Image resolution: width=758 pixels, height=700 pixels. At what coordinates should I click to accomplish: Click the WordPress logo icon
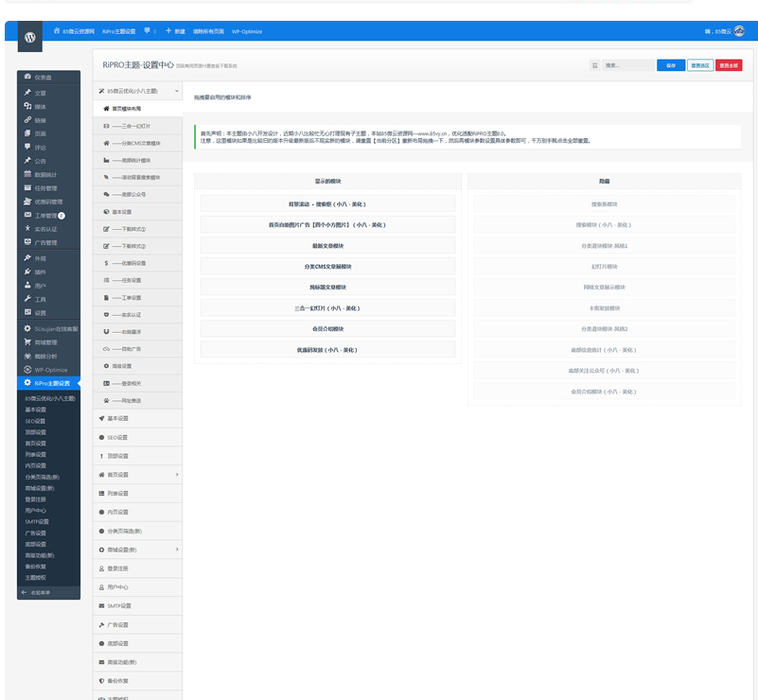coord(30,38)
